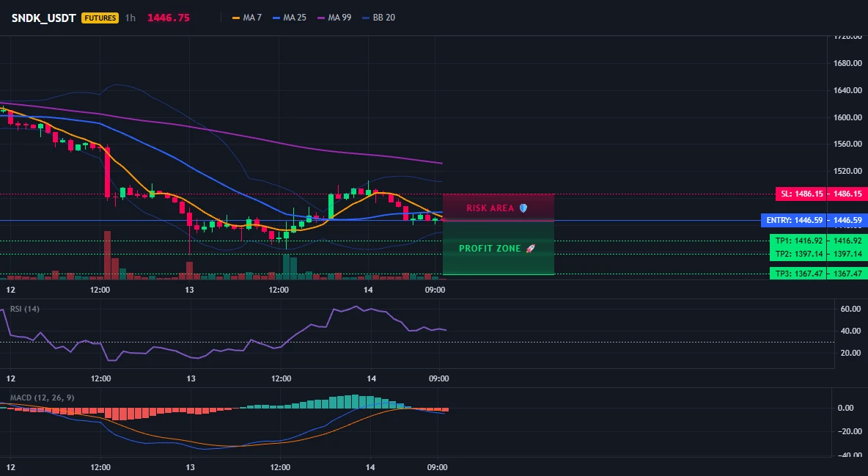Click the 1520.00 price axis value
This screenshot has width=868, height=476.
pyautogui.click(x=847, y=171)
